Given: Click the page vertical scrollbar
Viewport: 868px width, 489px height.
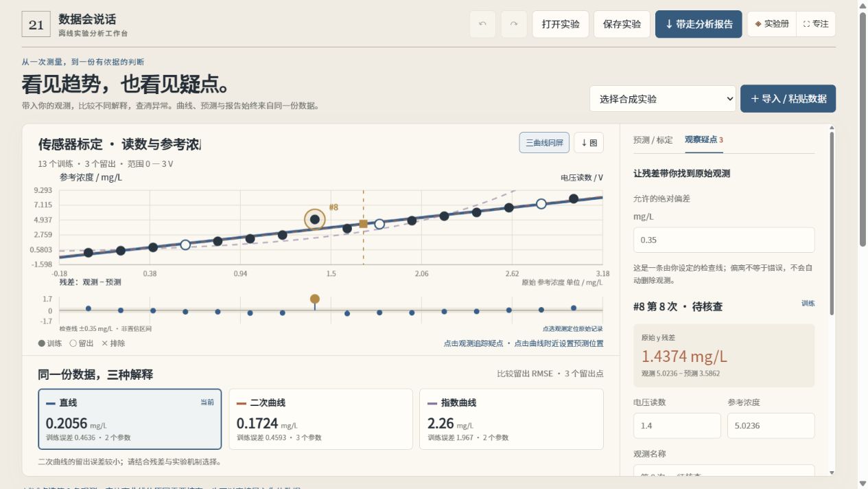Looking at the screenshot, I should tap(863, 130).
